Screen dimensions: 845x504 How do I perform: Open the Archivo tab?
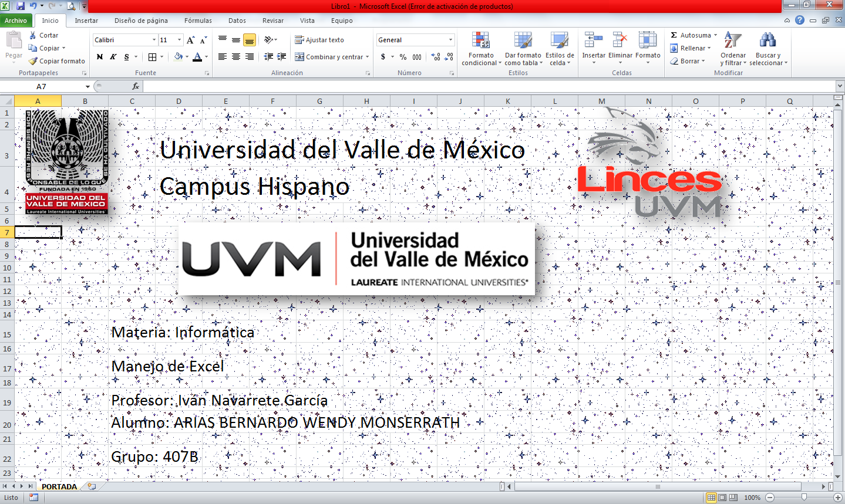pyautogui.click(x=16, y=21)
